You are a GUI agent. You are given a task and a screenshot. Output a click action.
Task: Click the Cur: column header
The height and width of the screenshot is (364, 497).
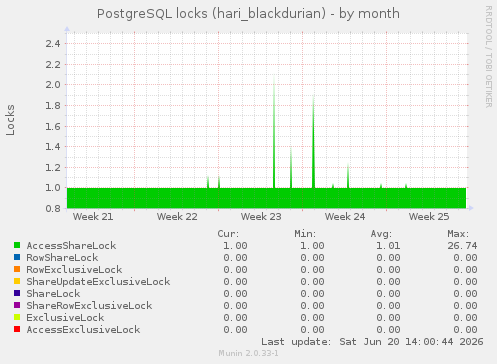click(228, 234)
